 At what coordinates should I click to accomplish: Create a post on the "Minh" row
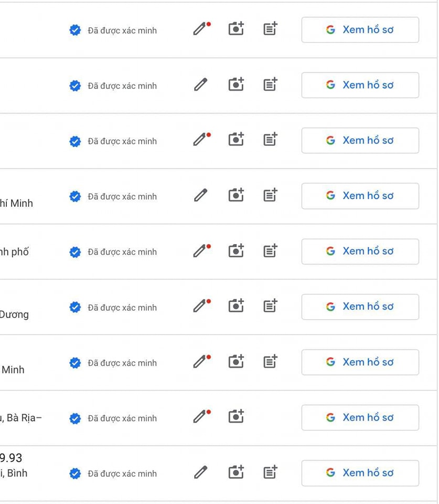point(270,361)
